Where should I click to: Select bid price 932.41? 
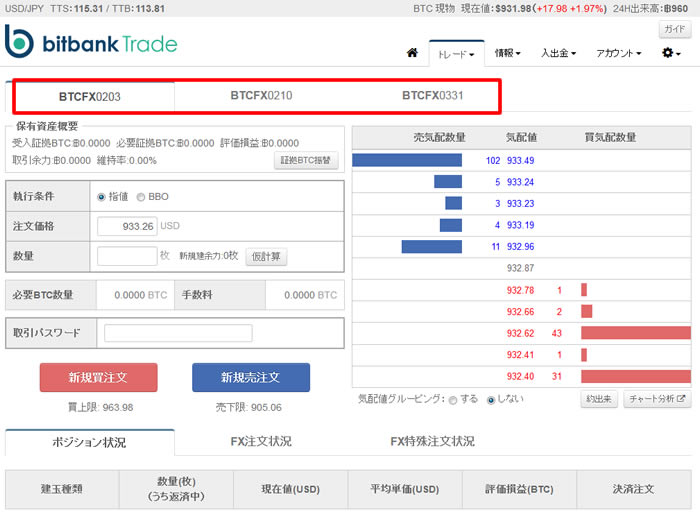click(521, 355)
